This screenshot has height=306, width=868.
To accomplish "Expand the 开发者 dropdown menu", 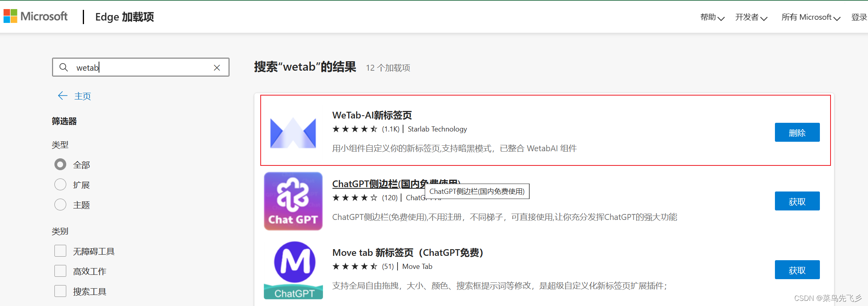I will coord(751,17).
